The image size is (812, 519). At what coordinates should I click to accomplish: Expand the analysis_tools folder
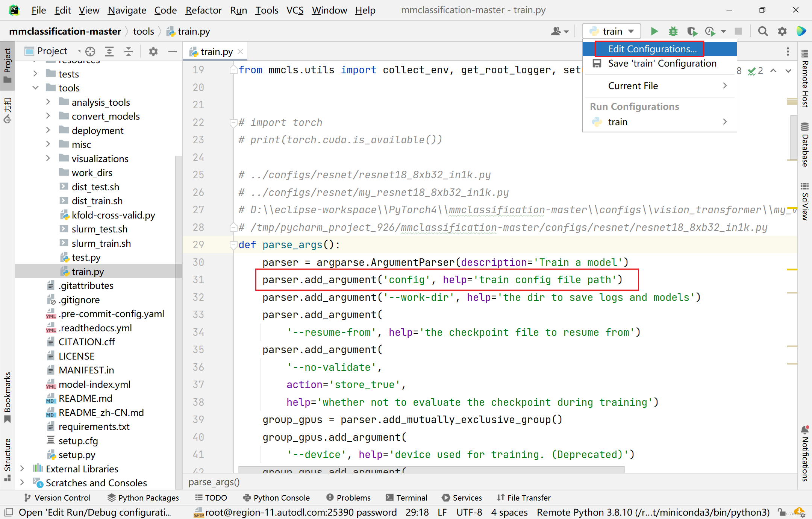[x=48, y=102]
